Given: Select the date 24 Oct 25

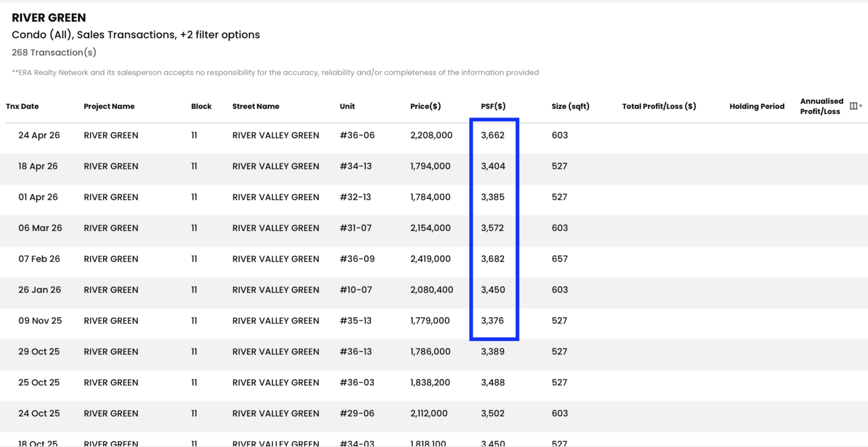Looking at the screenshot, I should click(39, 413).
